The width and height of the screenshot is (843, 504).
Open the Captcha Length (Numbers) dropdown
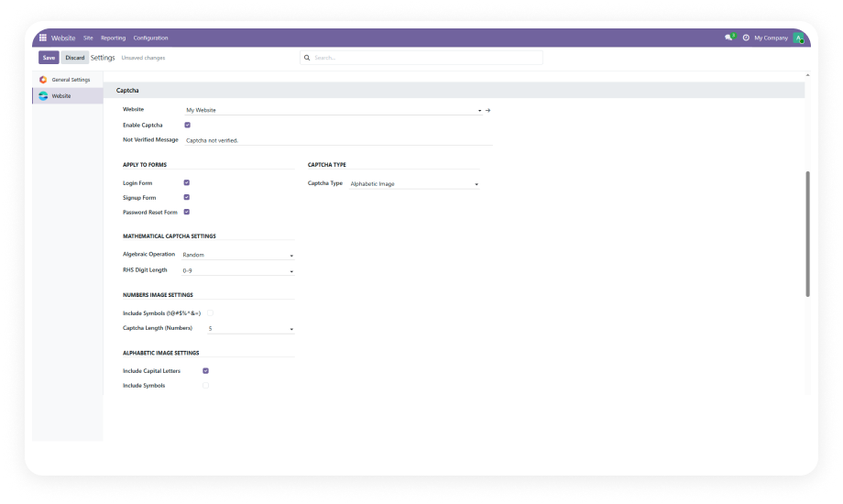pyautogui.click(x=251, y=328)
